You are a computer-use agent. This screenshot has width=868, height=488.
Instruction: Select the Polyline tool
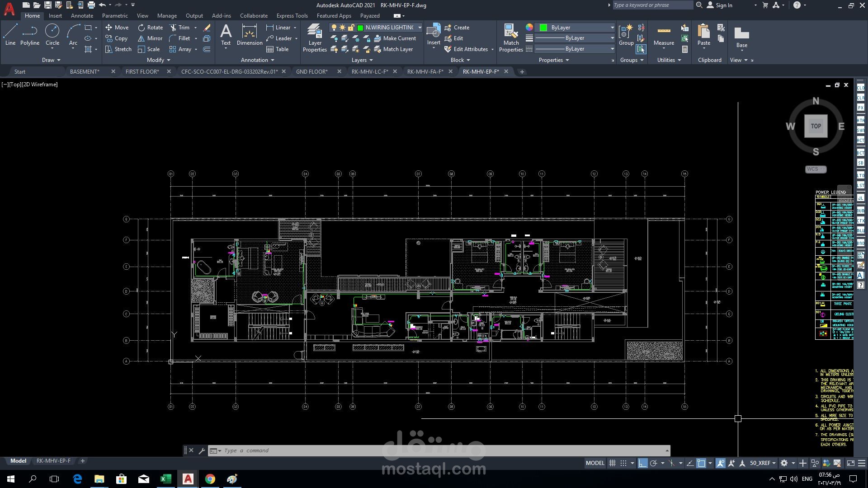30,35
